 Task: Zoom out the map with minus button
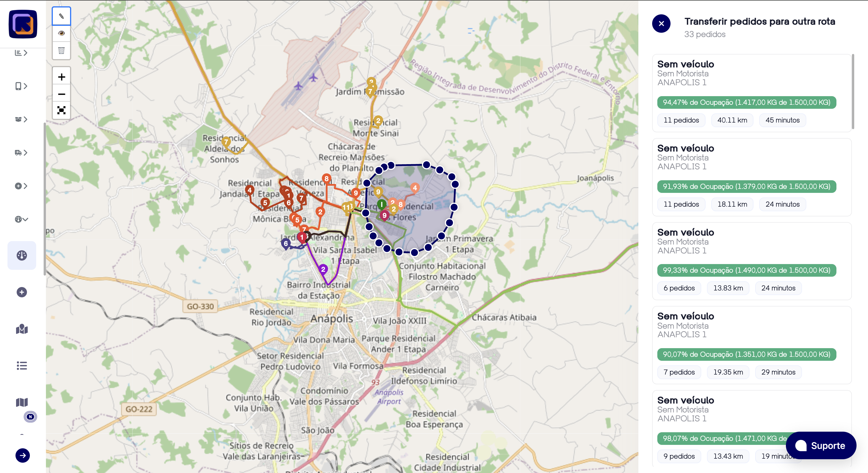(x=61, y=94)
